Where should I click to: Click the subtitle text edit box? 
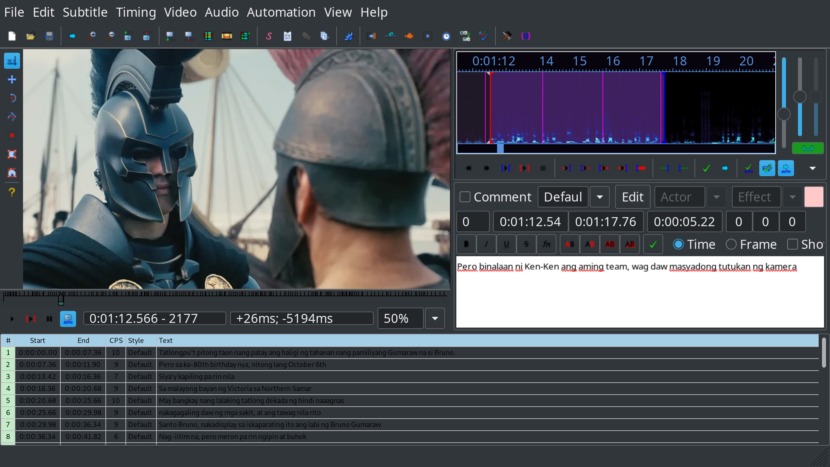point(640,292)
